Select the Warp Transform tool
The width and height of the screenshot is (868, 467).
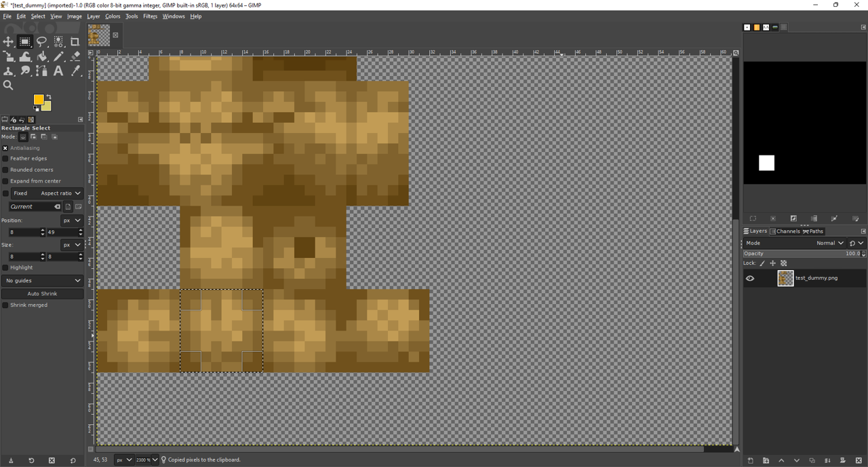tap(25, 56)
